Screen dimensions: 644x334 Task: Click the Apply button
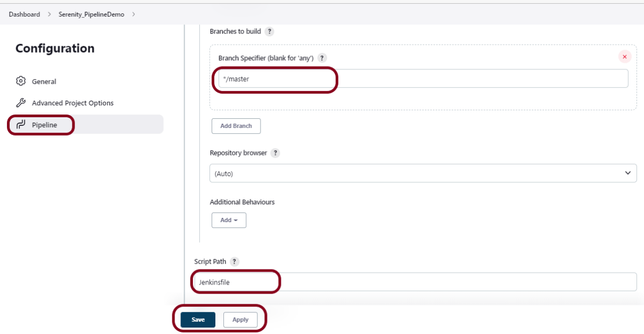(240, 319)
